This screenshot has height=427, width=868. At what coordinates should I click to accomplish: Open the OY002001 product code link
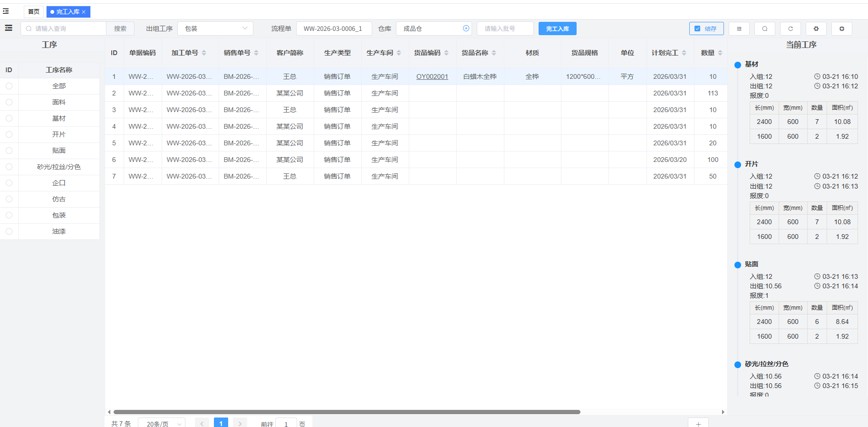pos(432,76)
